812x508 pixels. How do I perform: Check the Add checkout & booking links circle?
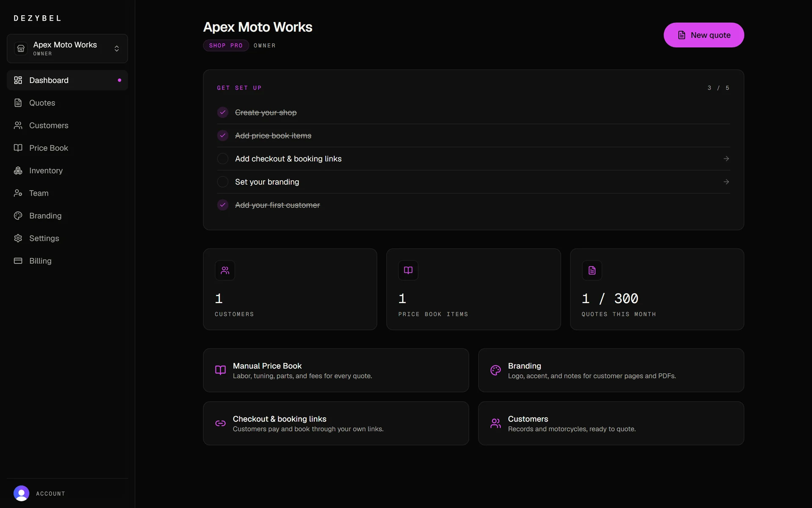[x=222, y=159]
